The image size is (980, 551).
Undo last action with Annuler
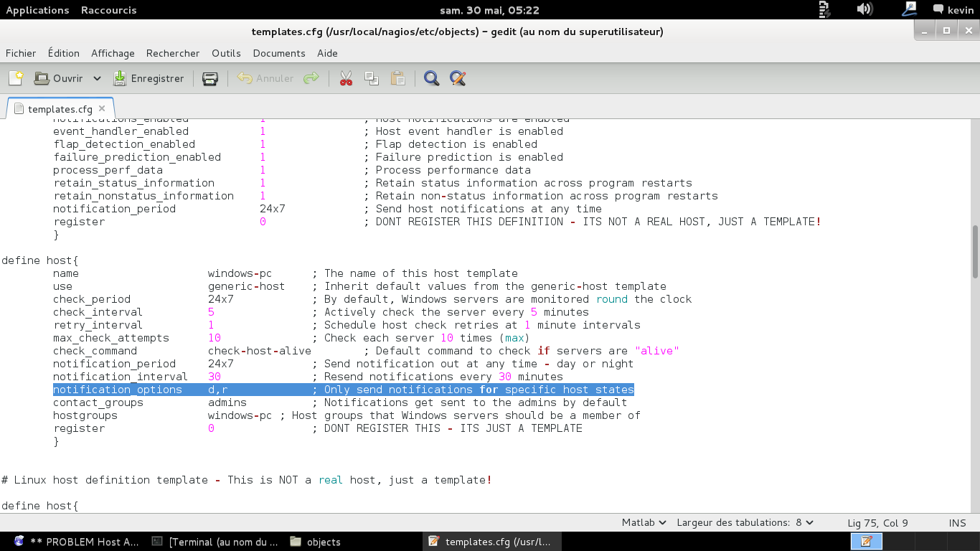[x=265, y=78]
